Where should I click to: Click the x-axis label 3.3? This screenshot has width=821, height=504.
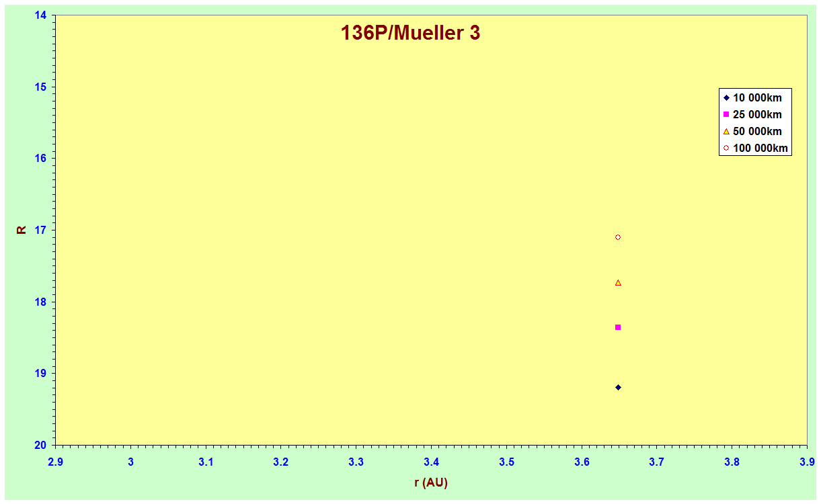coord(356,462)
